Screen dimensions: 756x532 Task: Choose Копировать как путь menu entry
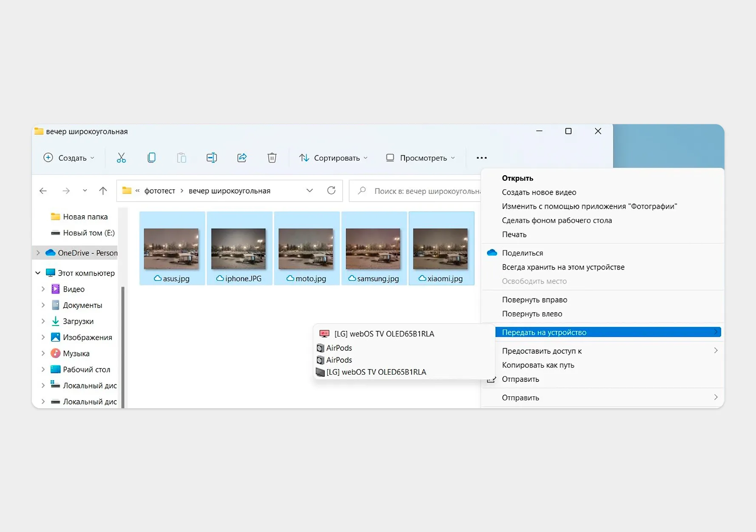538,365
